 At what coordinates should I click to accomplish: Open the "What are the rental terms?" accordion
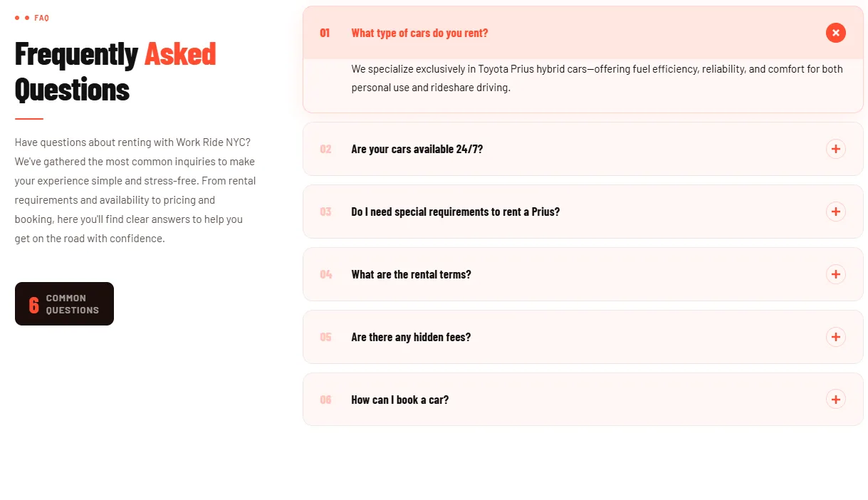click(x=582, y=274)
